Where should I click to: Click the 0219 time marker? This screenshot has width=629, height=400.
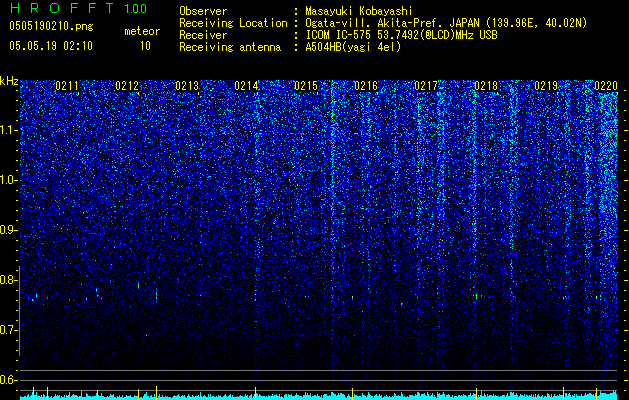click(x=546, y=86)
